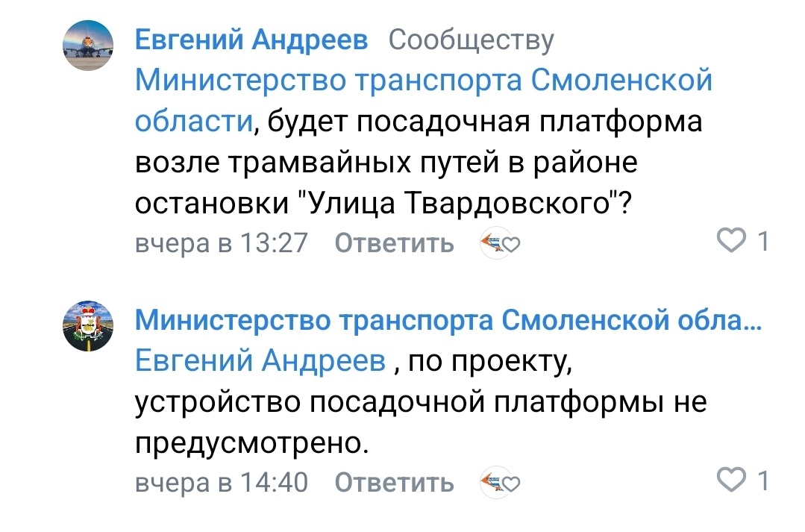Like Евгений Андреев's comment with the heart
The width and height of the screenshot is (805, 532).
tap(730, 240)
